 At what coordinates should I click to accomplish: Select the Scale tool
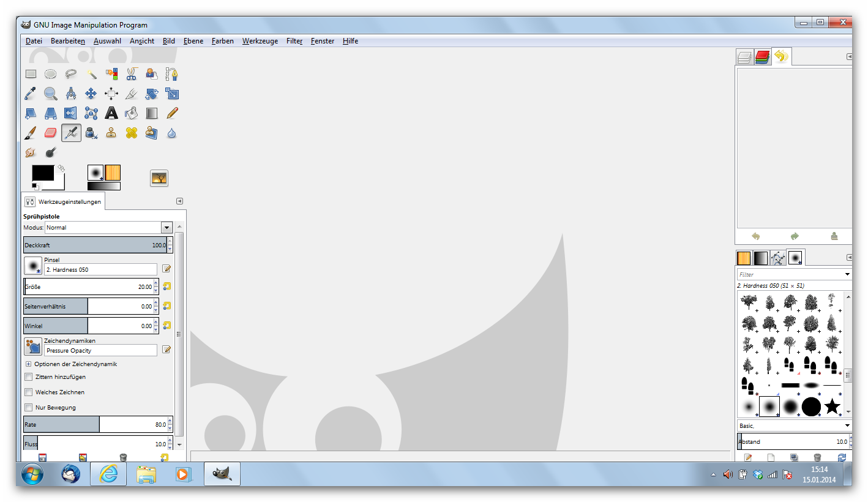coord(172,94)
